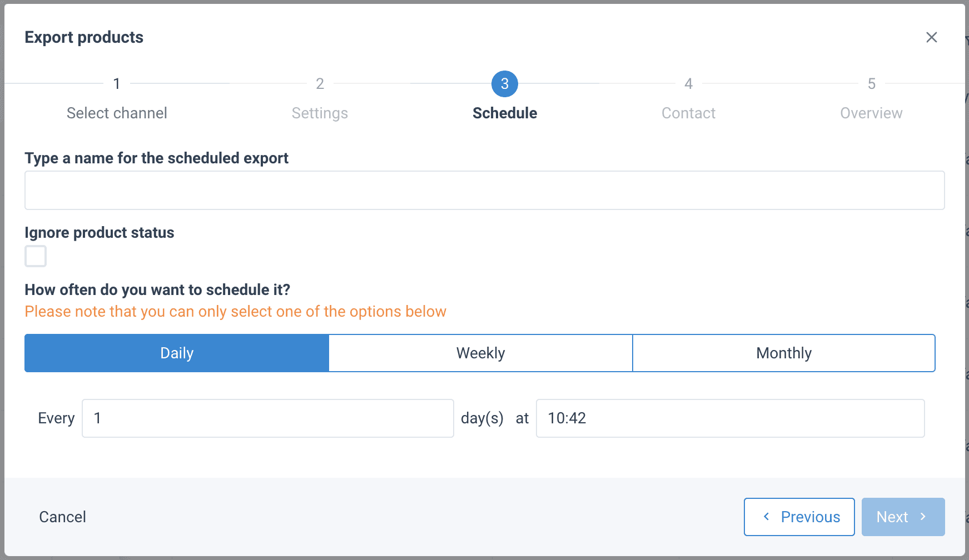Screen dimensions: 969x560
Task: Enable Ignore product status checkbox
Action: pyautogui.click(x=36, y=256)
